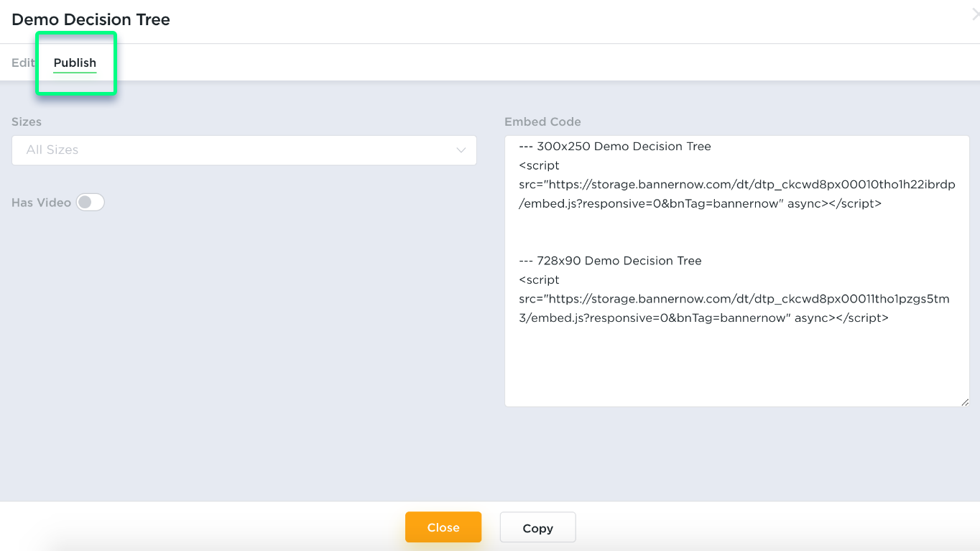The height and width of the screenshot is (551, 980).
Task: Click the orange Close button
Action: pyautogui.click(x=443, y=527)
